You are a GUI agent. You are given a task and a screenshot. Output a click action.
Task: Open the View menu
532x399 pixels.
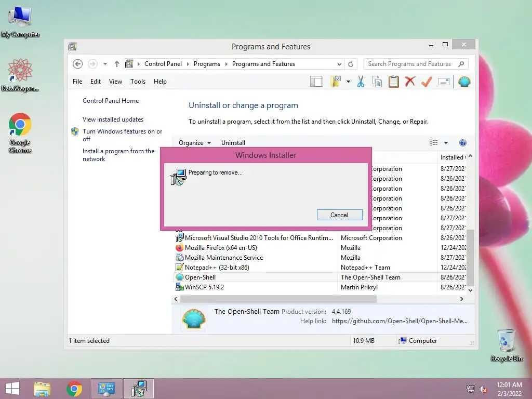pyautogui.click(x=115, y=82)
